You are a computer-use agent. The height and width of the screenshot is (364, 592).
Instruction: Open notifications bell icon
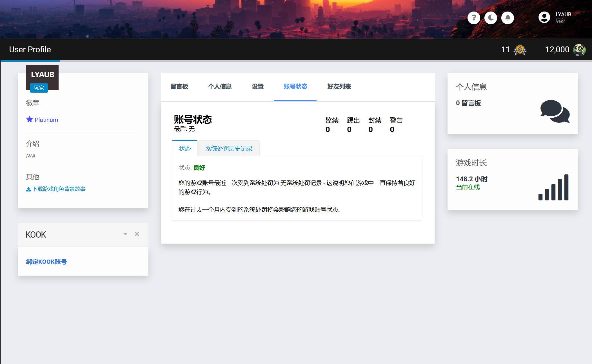508,18
